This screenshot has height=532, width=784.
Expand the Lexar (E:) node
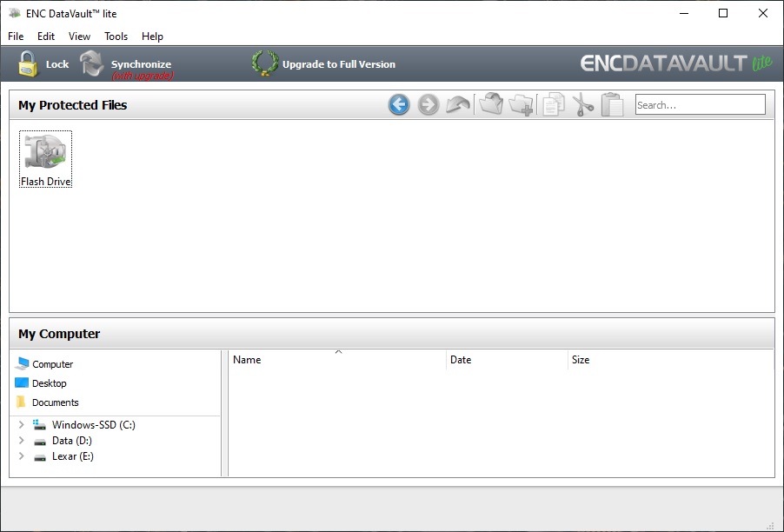point(21,456)
